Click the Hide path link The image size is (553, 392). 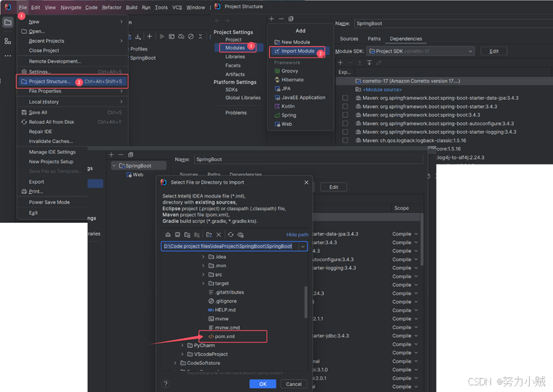point(297,235)
